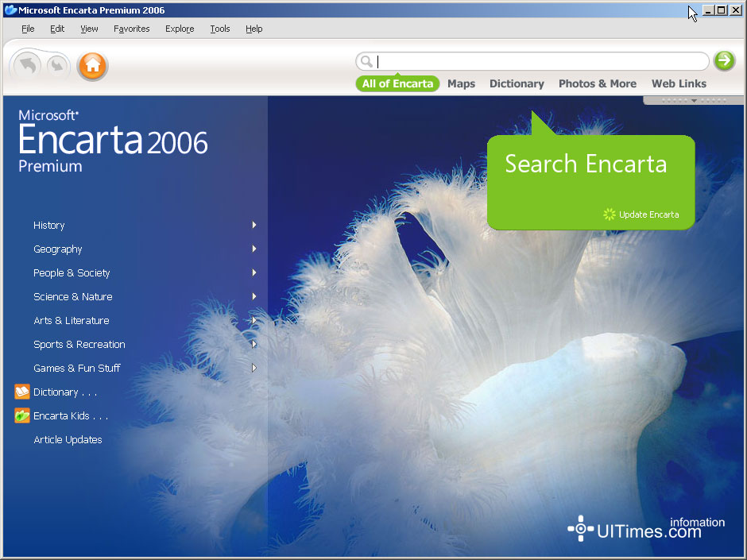Maximize the Encarta window

click(722, 10)
